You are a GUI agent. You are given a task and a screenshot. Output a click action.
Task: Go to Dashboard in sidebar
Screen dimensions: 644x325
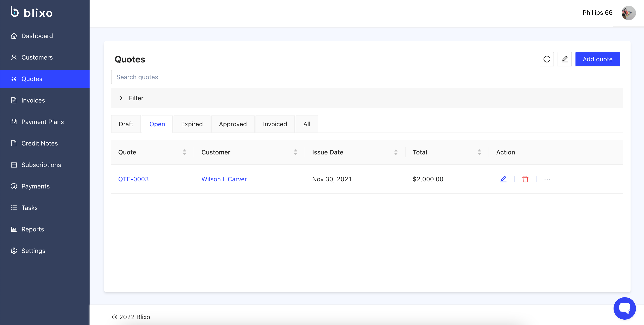[x=37, y=36]
